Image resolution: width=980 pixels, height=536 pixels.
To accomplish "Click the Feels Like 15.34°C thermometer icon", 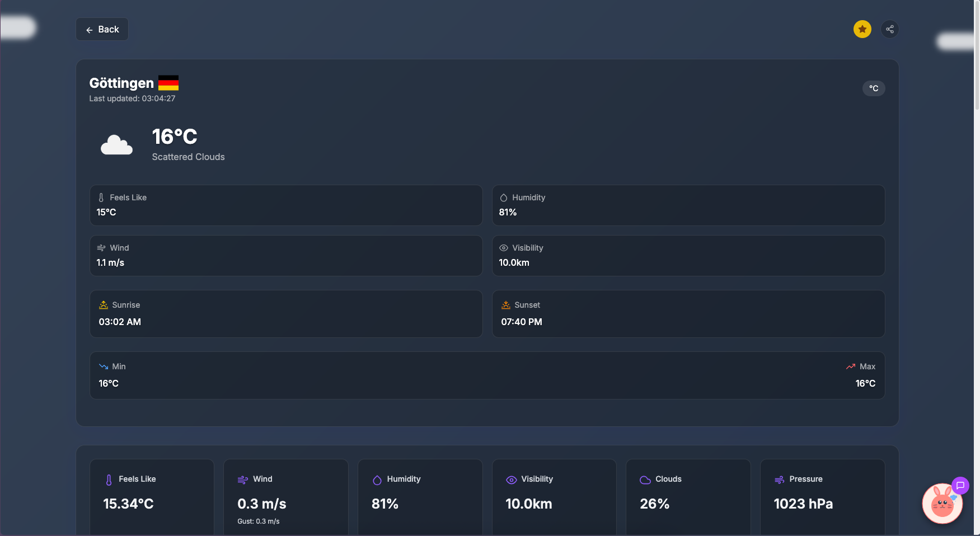I will point(109,479).
